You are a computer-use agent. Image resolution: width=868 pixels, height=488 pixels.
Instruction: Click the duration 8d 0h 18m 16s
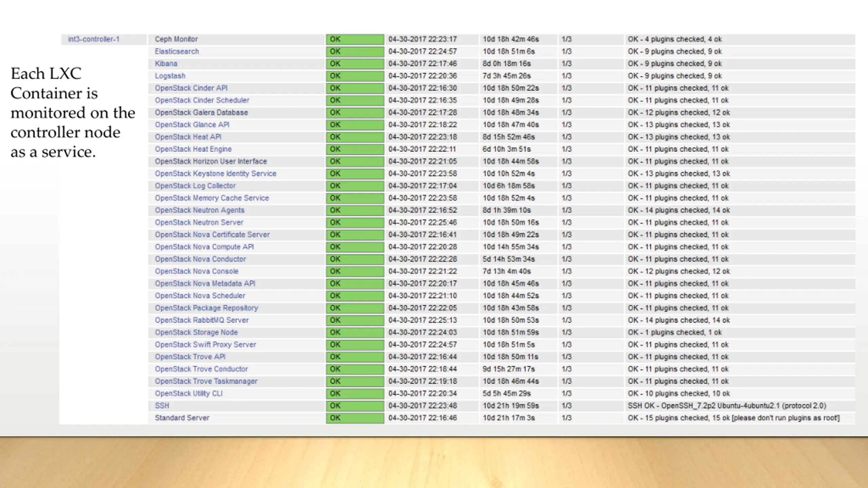click(507, 64)
